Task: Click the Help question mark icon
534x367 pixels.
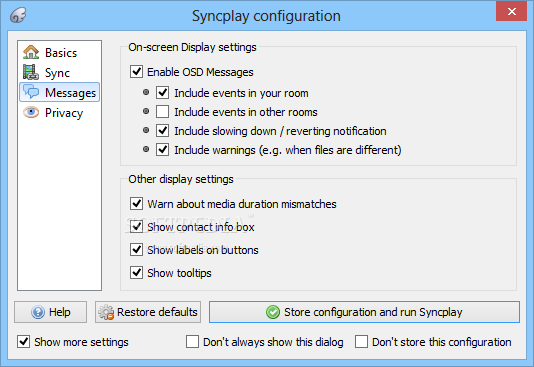Action: click(38, 312)
